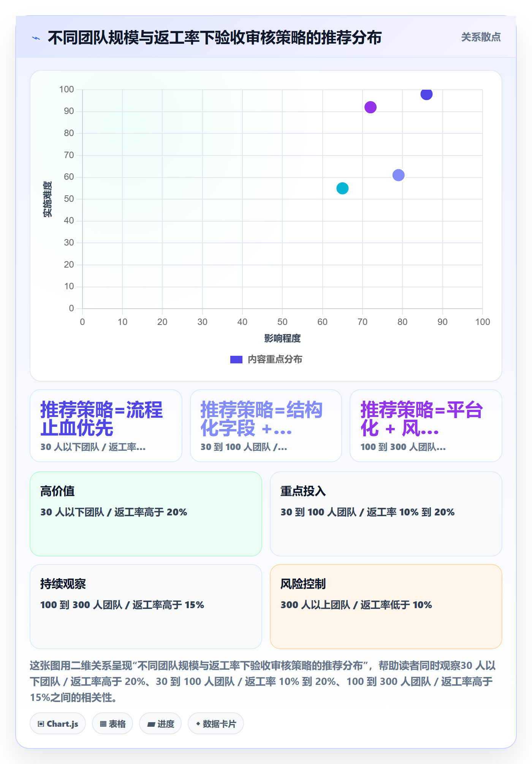
Task: Click the 风险控制 card heading
Action: coord(303,584)
